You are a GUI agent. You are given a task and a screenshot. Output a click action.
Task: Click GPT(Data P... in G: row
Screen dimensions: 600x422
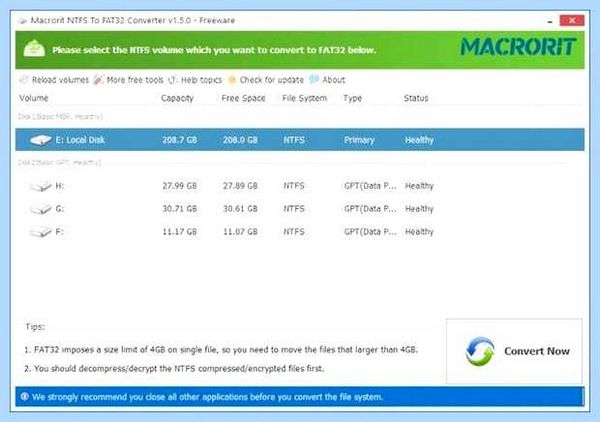tap(370, 209)
